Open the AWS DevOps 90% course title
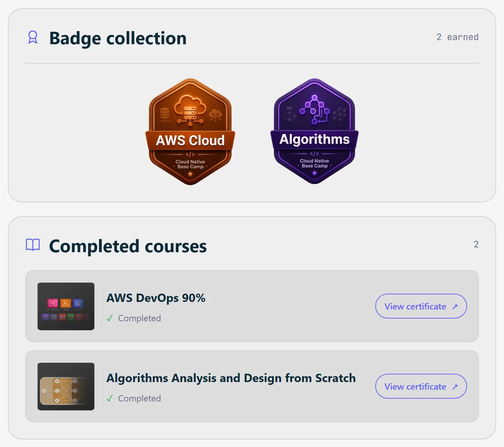Screen dimensions: 504x447 156,298
